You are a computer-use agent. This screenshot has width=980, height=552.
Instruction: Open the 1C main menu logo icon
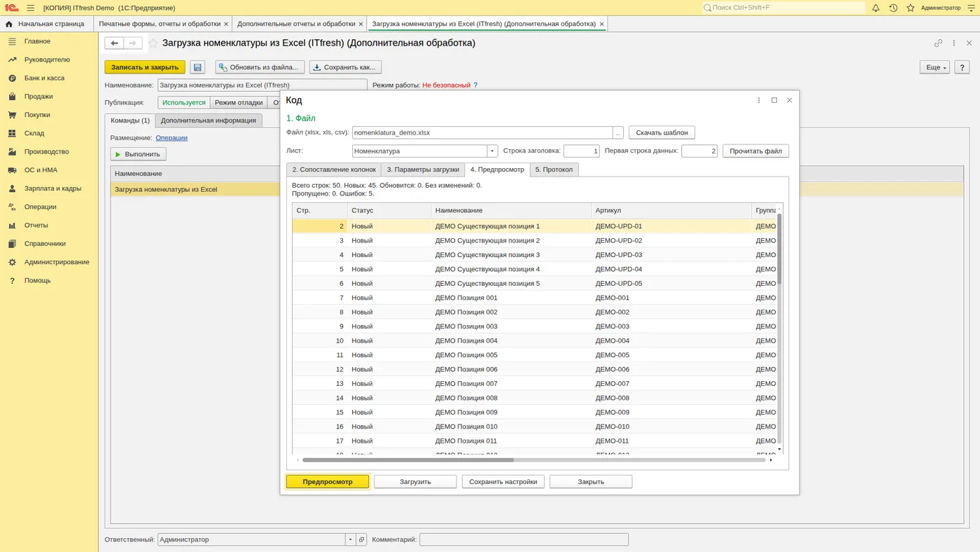point(11,8)
